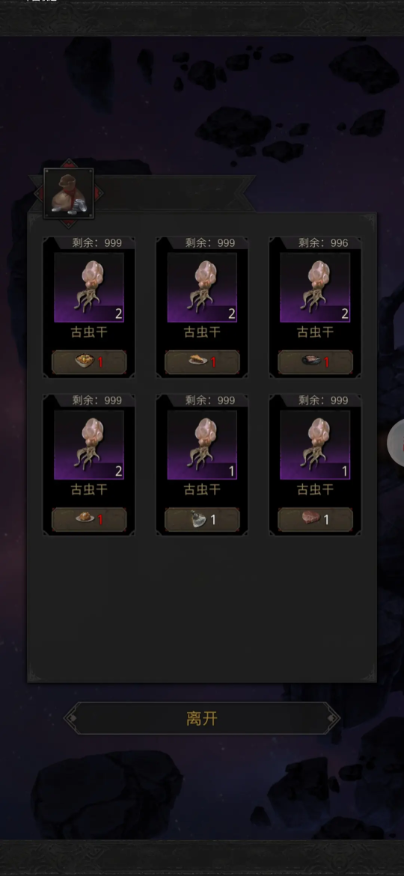The height and width of the screenshot is (876, 404).
Task: Click the 古虫干 name in bottom-left card
Action: click(89, 490)
